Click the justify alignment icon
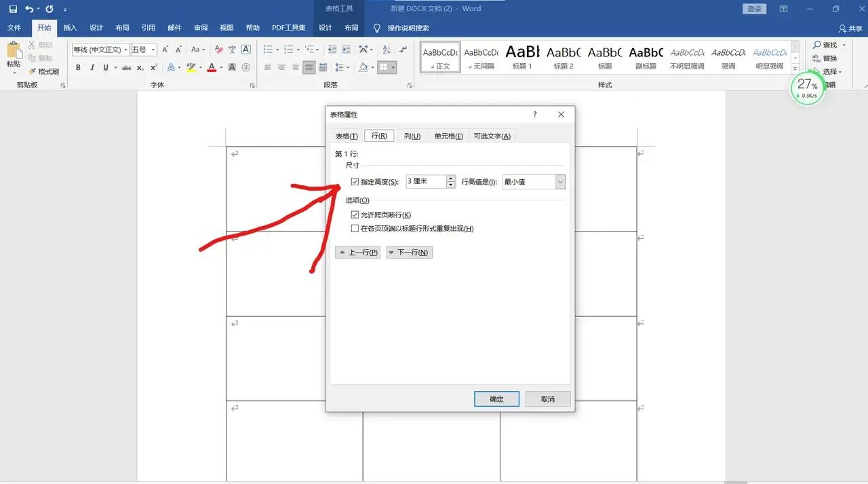Screen dimensions: 868x484 [x=309, y=67]
